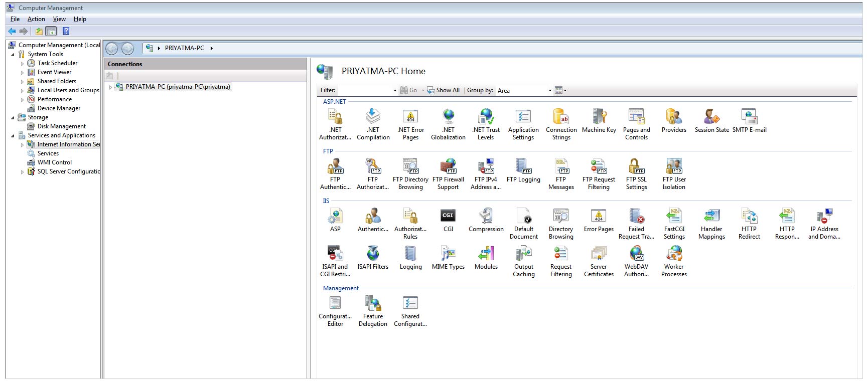868x381 pixels.
Task: Open Session State settings
Action: pos(711,120)
